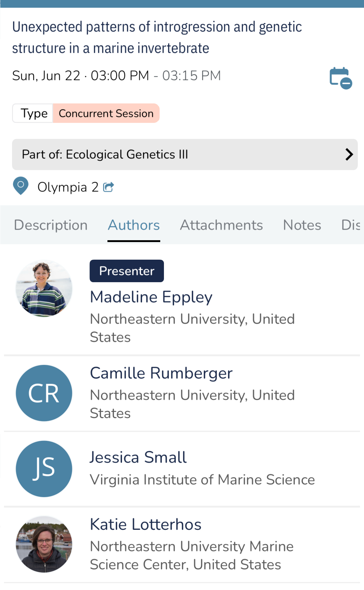Open the Attachments tab

click(x=221, y=225)
